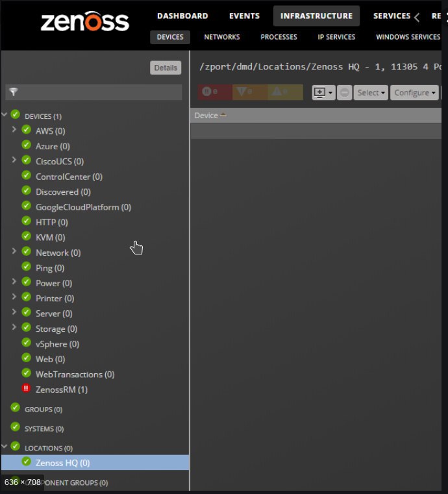
Task: Expand the CiscoUCS device class
Action: 14,160
